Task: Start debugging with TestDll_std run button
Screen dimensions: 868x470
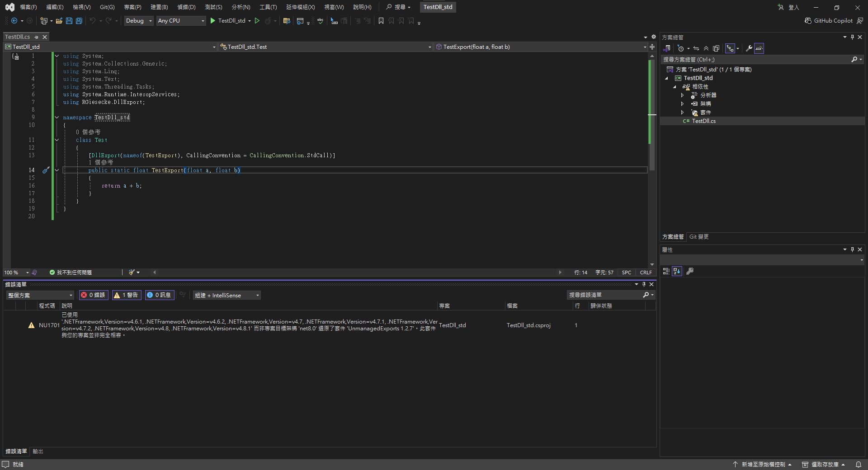Action: coord(228,21)
